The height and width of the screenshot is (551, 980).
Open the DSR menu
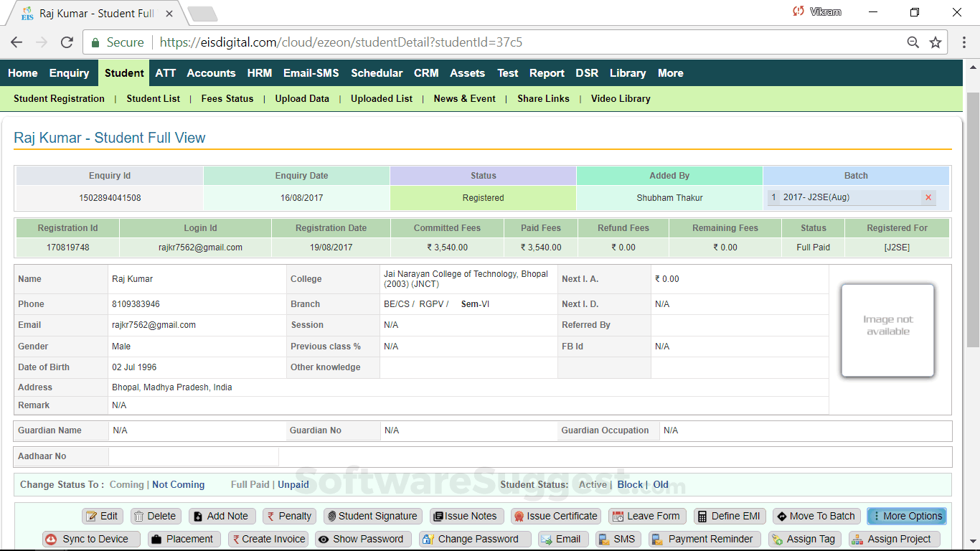[587, 73]
